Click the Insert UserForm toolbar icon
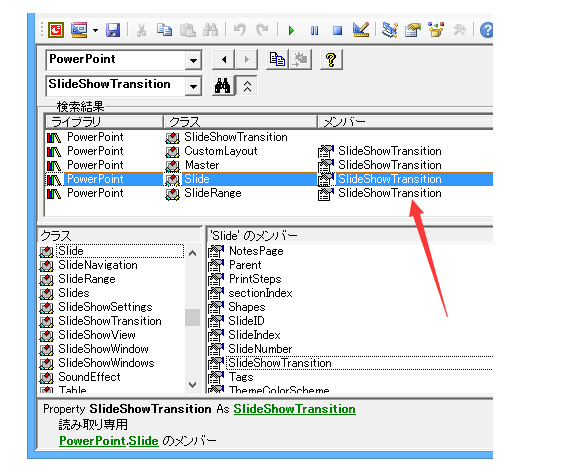The height and width of the screenshot is (474, 566). (x=79, y=30)
